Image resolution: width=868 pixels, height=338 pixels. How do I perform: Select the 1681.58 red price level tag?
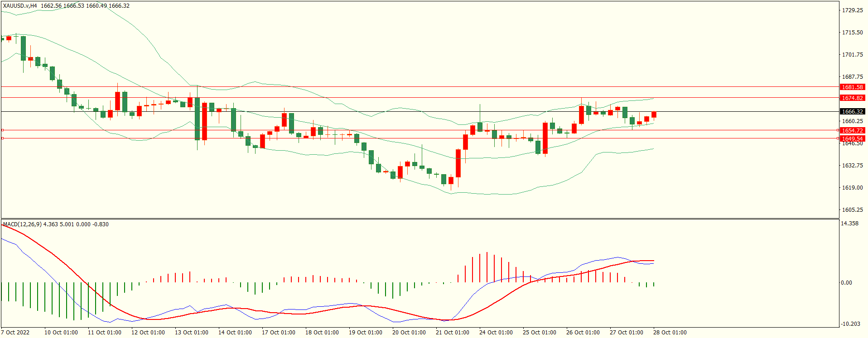click(x=852, y=87)
